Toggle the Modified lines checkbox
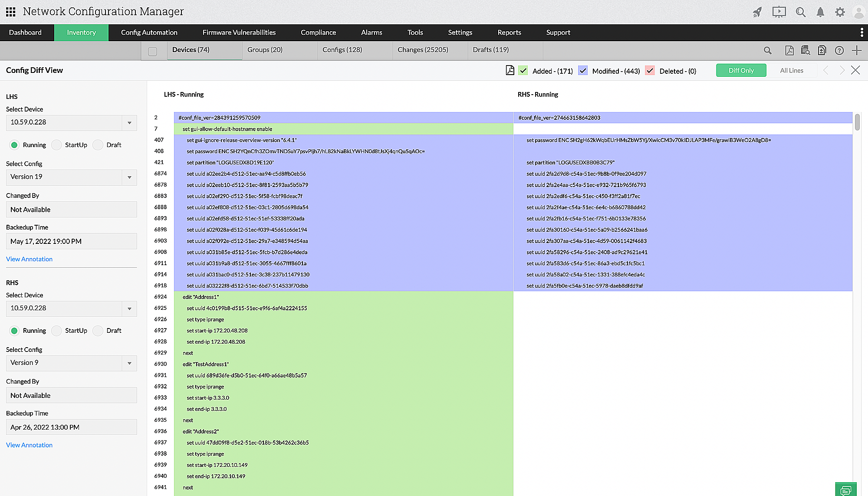Screen dimensions: 868x496 click(583, 71)
